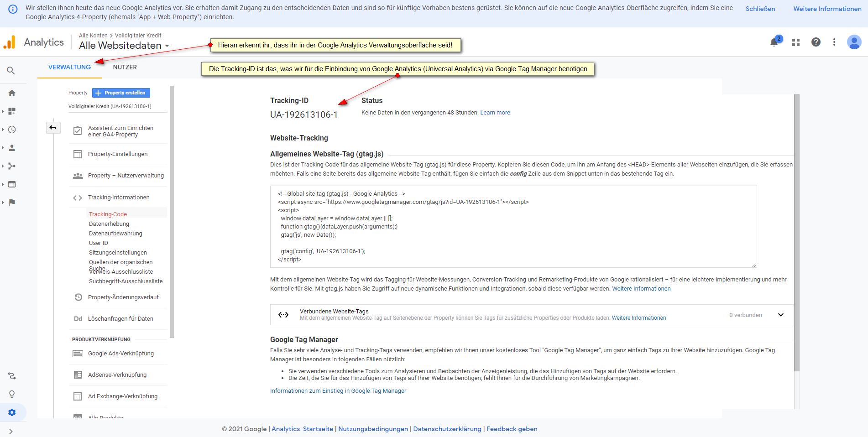Go to the Home icon in sidebar
The image size is (868, 437).
point(12,93)
